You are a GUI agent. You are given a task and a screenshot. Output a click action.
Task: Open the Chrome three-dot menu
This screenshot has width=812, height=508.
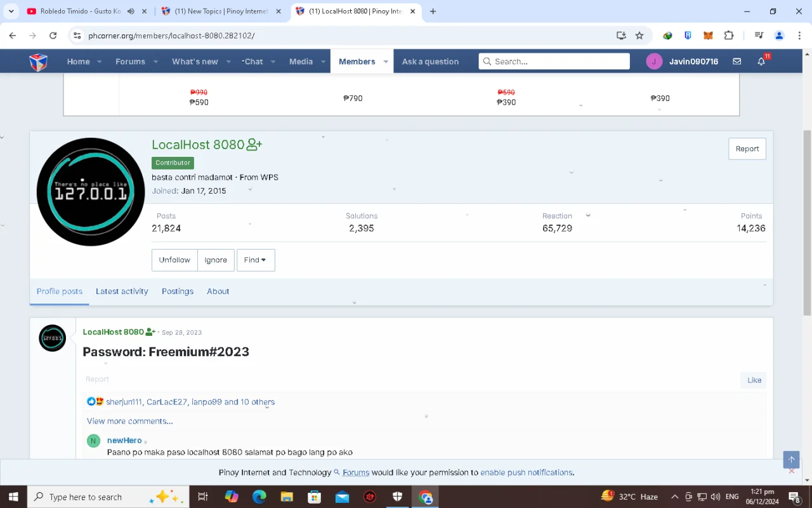coord(799,36)
